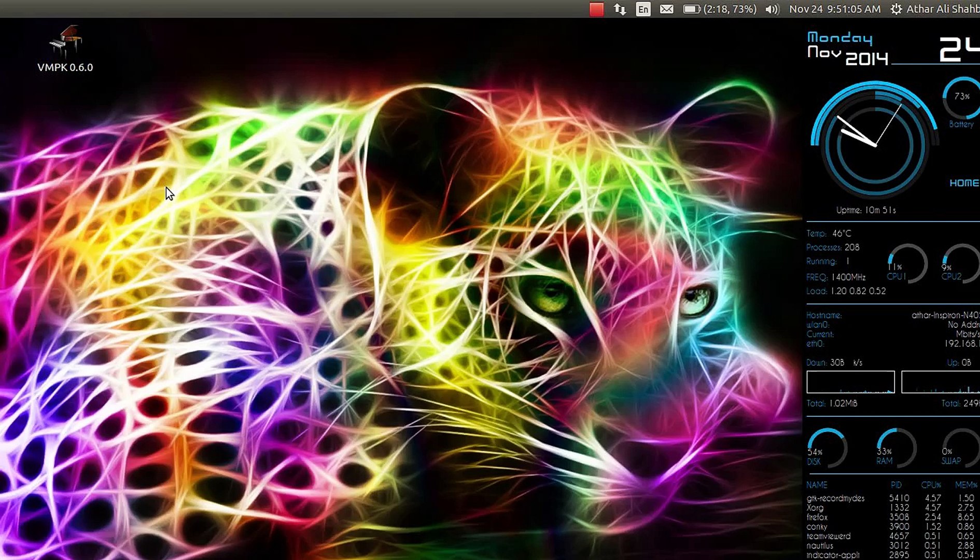Click the "Uptime: 10m 51s" text

pos(866,210)
